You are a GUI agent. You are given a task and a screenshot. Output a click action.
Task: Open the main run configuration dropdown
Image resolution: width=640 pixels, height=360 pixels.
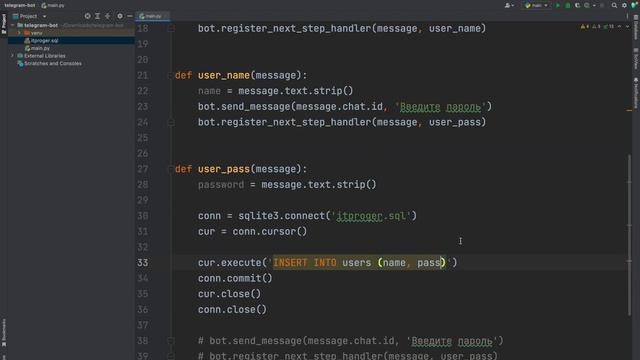pyautogui.click(x=536, y=5)
